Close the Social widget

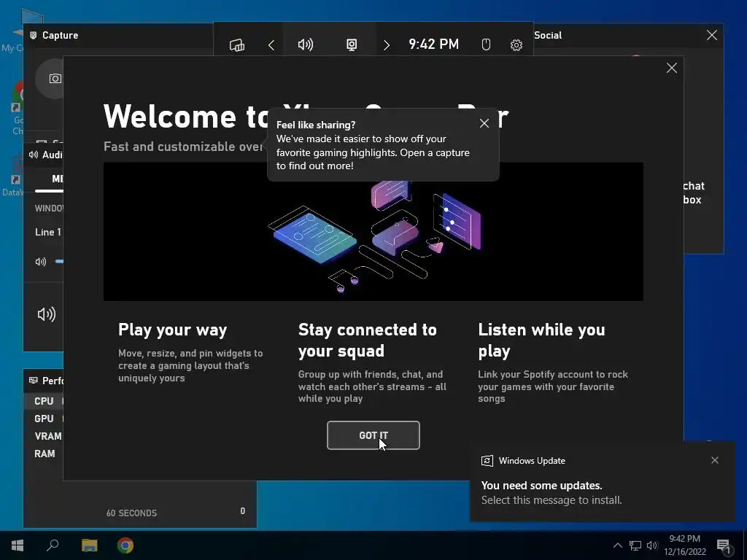[712, 35]
